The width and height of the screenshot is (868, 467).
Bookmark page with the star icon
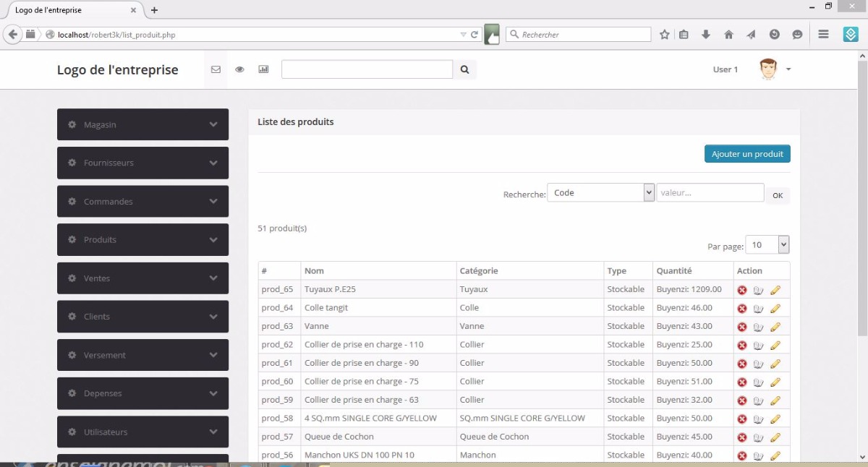(x=664, y=35)
